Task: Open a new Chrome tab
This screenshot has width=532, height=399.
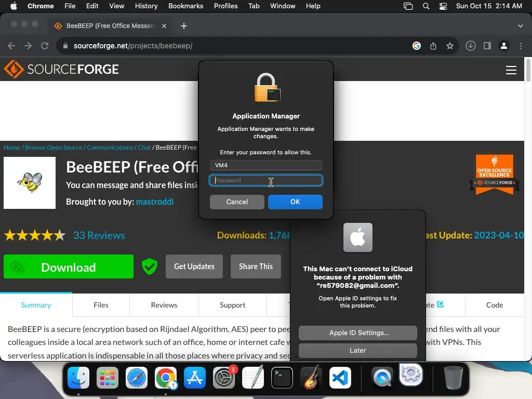Action: (x=184, y=26)
